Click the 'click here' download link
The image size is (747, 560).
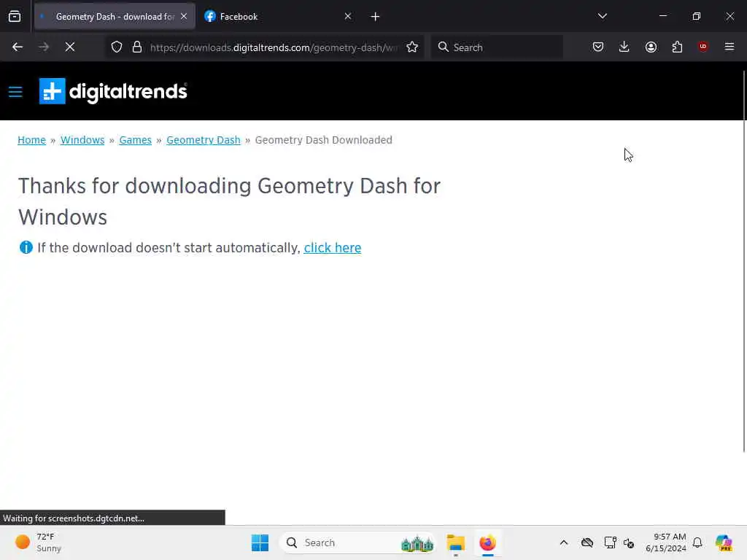click(x=333, y=248)
